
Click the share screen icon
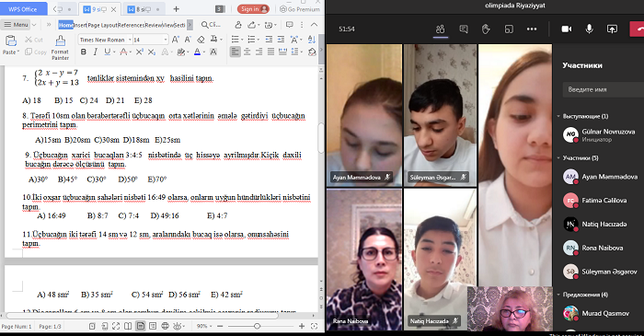coord(612,29)
